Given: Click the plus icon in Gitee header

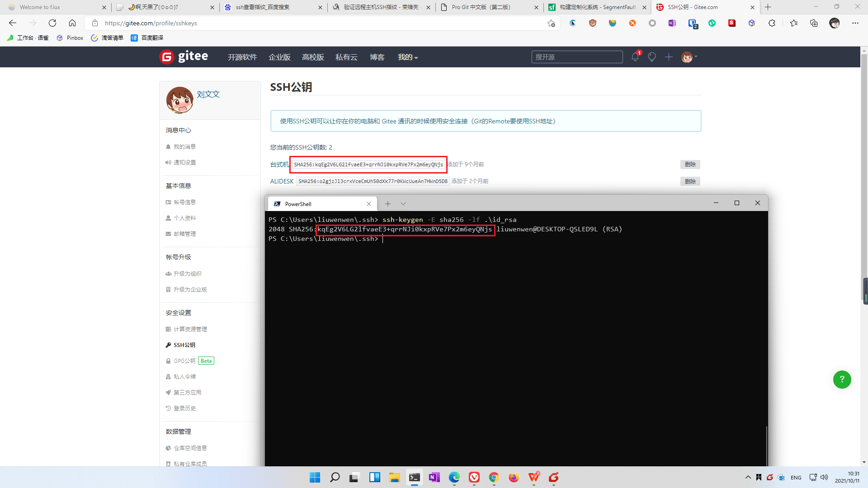Looking at the screenshot, I should [x=669, y=57].
